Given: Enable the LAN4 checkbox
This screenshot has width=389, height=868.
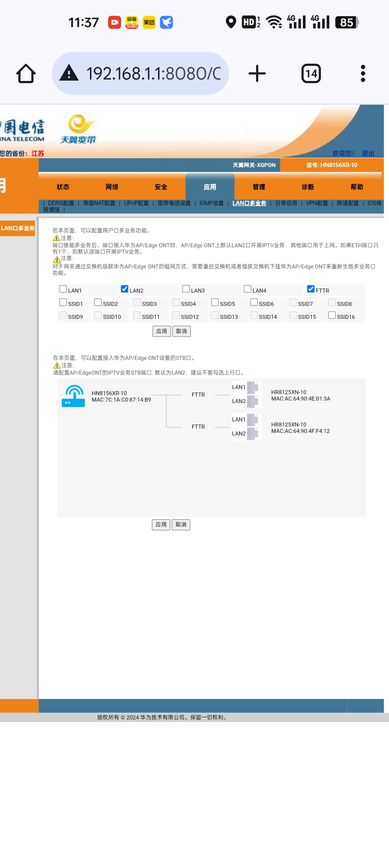Looking at the screenshot, I should (x=247, y=289).
